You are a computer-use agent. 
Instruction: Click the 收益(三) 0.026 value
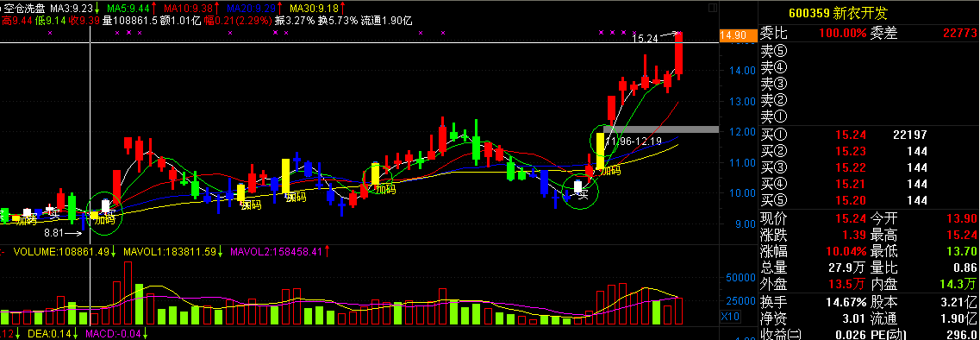(850, 334)
